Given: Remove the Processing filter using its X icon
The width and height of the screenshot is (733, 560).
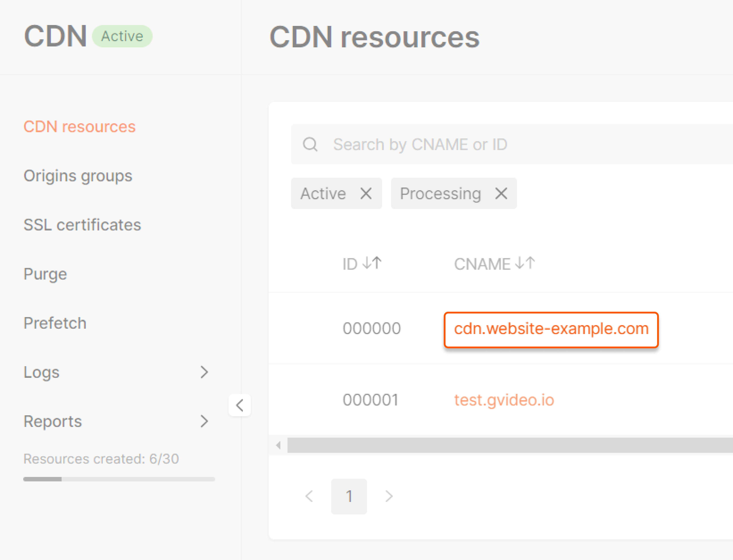Looking at the screenshot, I should pyautogui.click(x=501, y=193).
